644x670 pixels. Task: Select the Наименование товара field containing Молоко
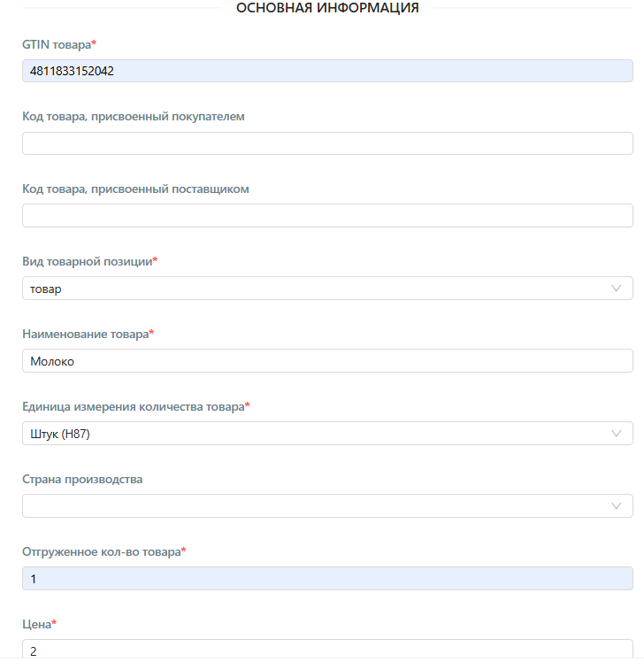click(327, 361)
